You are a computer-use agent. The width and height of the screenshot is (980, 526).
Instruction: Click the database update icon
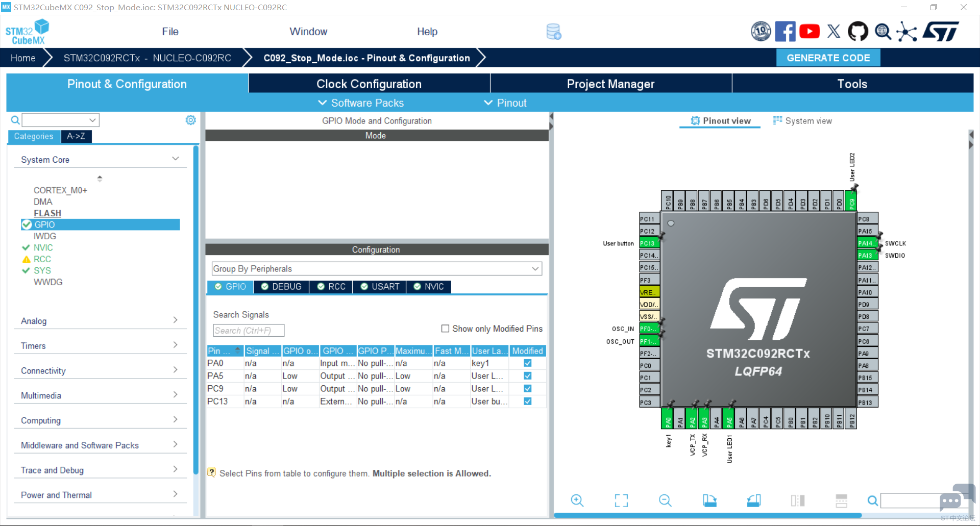tap(554, 32)
